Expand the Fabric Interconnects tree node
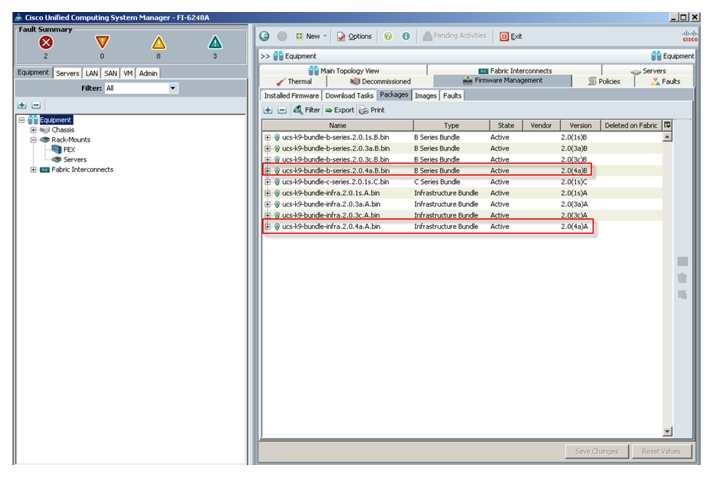 pos(33,169)
